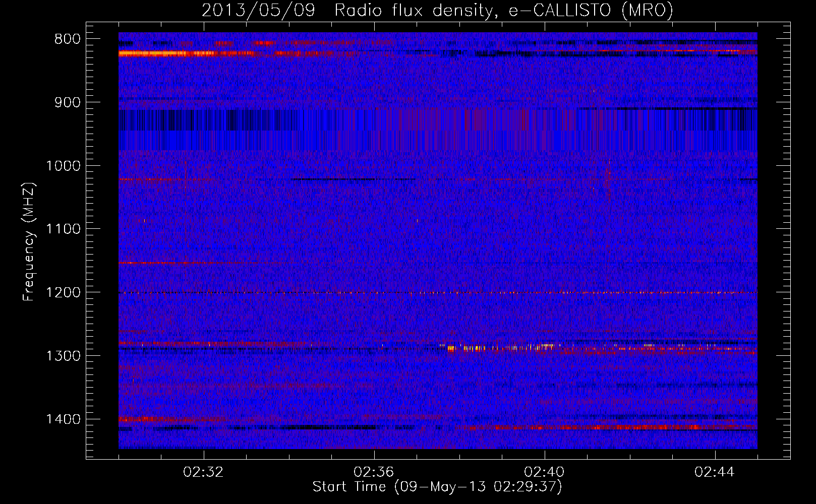Click the 02:40 time tick label
Screen dimensions: 816x504
tap(544, 472)
